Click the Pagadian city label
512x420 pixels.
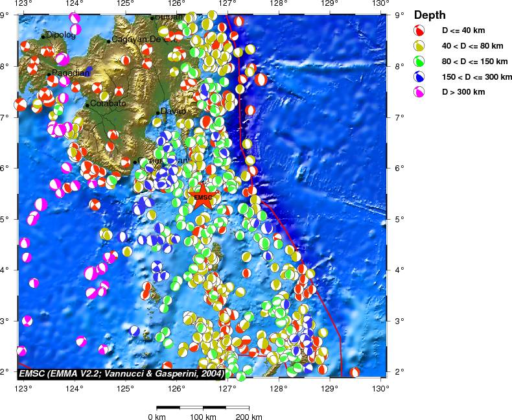click(70, 73)
